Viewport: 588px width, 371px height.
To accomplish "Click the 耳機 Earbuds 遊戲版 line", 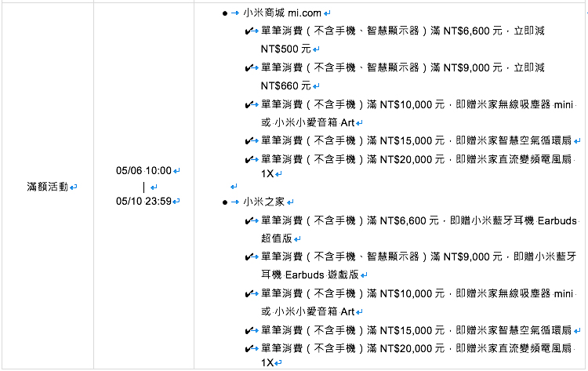I will [x=310, y=275].
